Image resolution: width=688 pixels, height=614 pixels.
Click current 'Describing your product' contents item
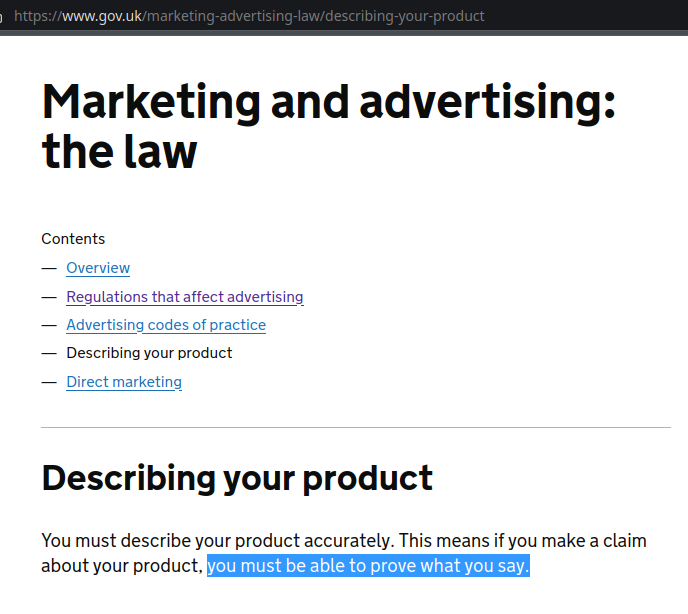click(149, 353)
